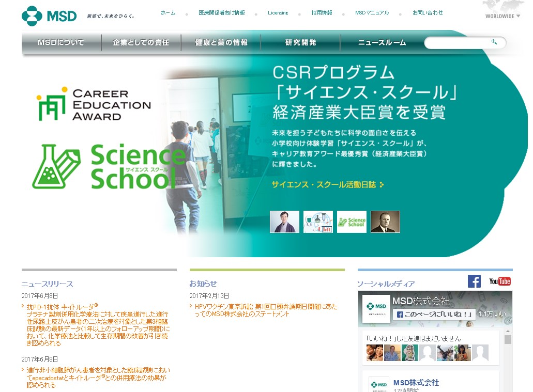Image resolution: width=533 pixels, height=392 pixels.
Task: Open the MSD株式会社 post author link
Action: coord(416,383)
